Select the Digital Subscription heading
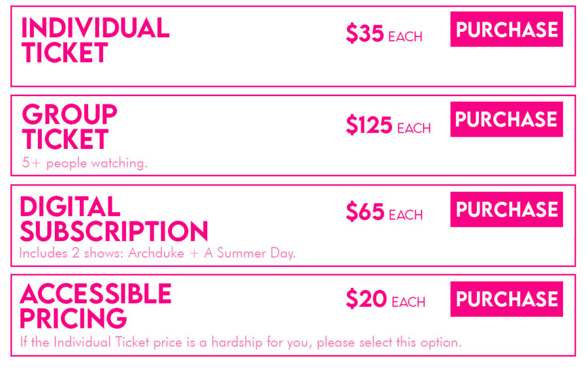Screen dimensions: 588x384 (114, 219)
